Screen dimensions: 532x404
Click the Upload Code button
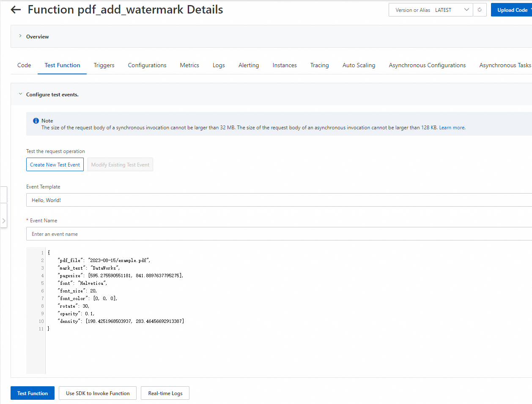[x=512, y=10]
